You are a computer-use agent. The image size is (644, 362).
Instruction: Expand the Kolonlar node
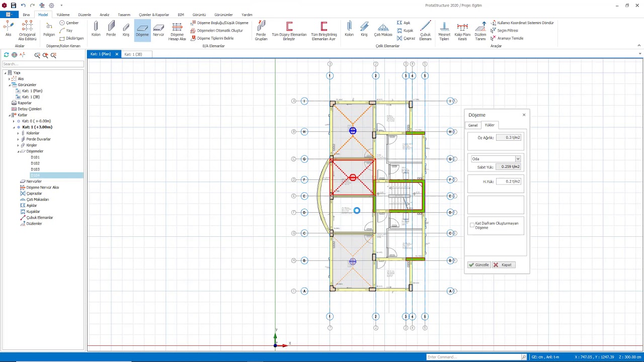18,133
